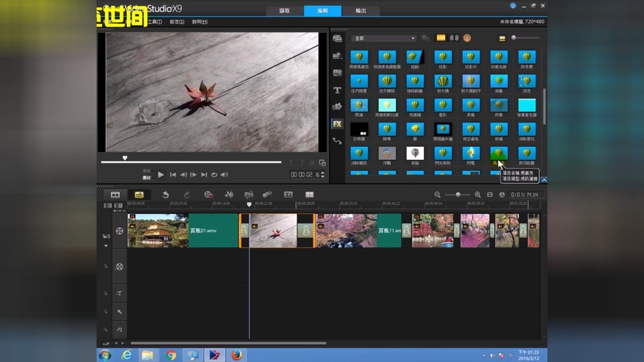Adjust the timeline zoom slider
This screenshot has height=362, width=644.
click(x=457, y=195)
